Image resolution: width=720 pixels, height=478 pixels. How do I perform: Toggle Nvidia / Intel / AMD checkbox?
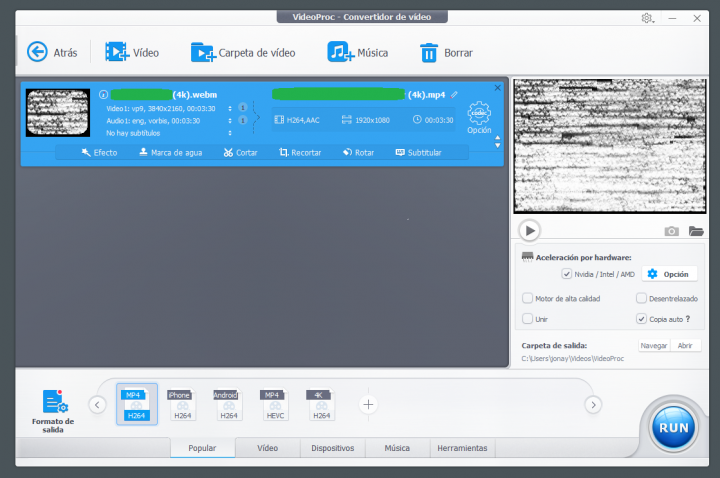pos(567,274)
